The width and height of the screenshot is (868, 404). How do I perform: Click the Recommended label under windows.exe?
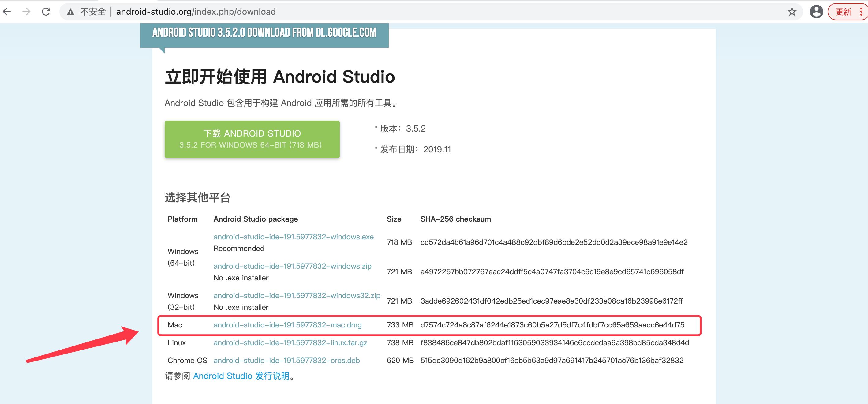click(x=239, y=248)
